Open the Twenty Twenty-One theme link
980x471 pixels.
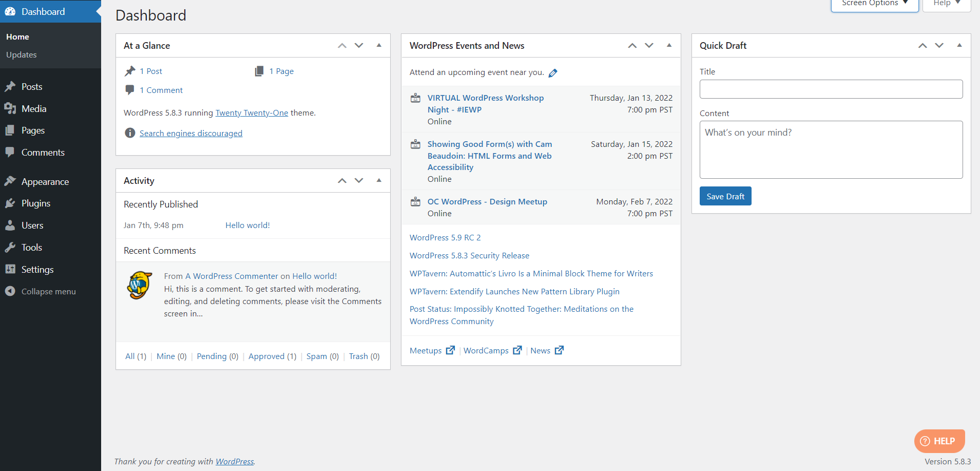pos(252,113)
